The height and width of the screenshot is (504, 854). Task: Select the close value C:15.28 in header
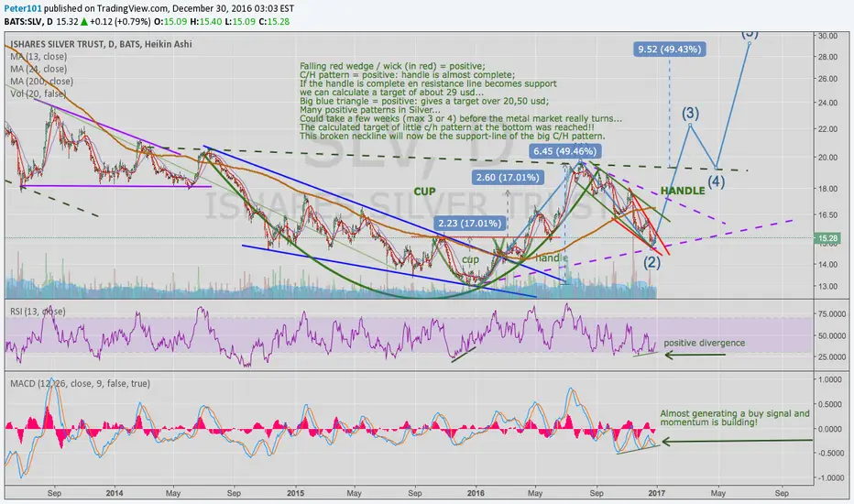[x=273, y=22]
